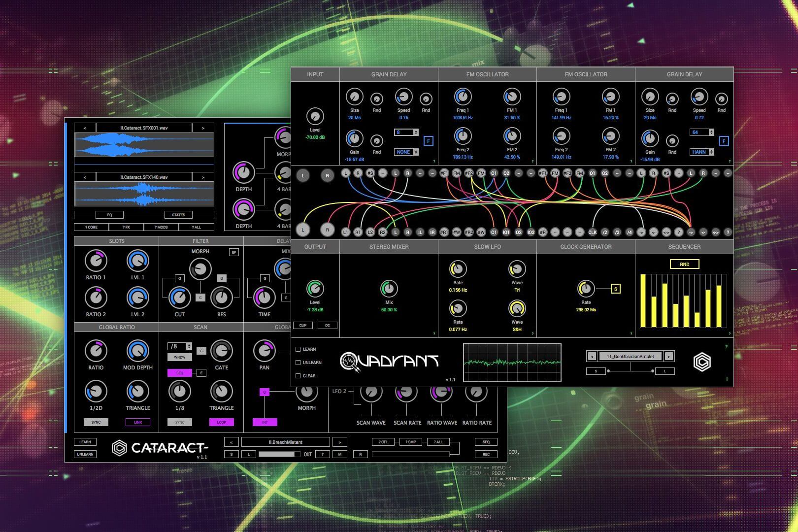Select the ? FX help tab

[126, 227]
